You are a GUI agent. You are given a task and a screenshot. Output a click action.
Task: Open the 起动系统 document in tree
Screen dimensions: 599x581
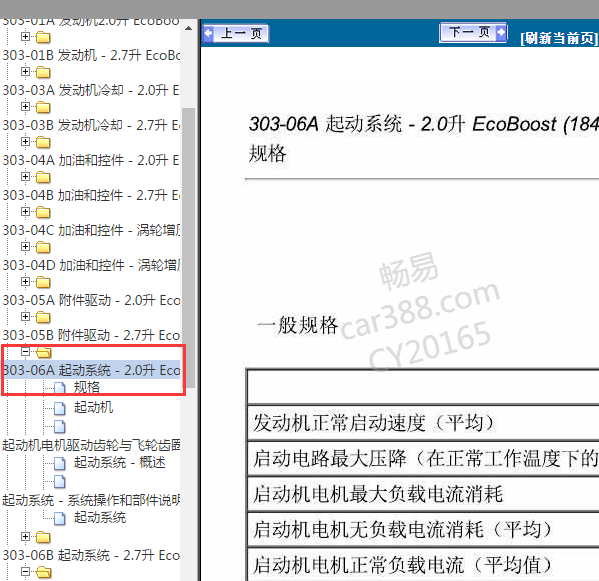(100, 518)
